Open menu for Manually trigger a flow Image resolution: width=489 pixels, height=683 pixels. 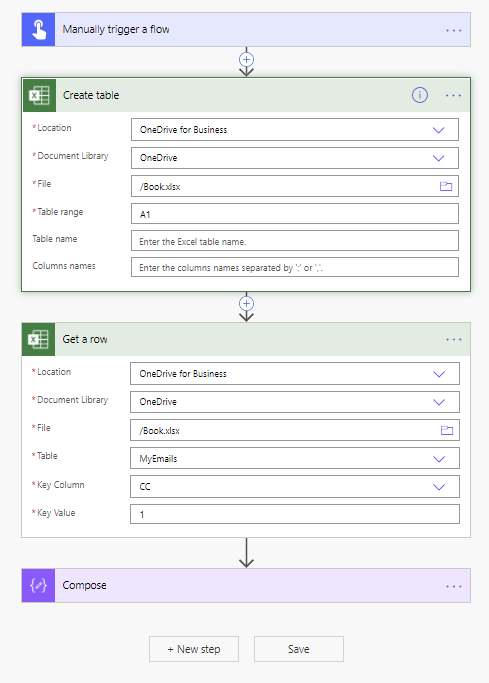[453, 30]
